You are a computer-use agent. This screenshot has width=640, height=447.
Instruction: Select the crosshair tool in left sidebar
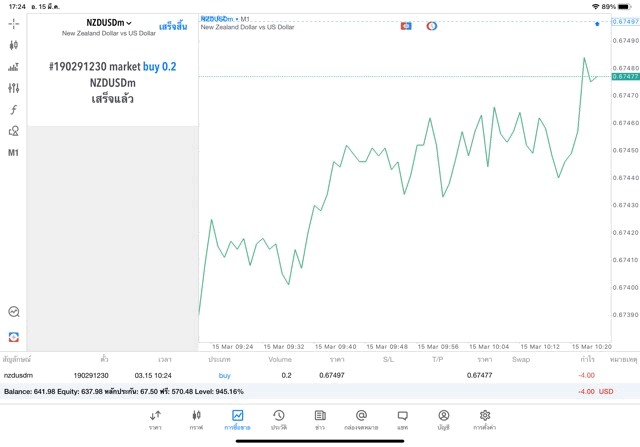coord(14,23)
